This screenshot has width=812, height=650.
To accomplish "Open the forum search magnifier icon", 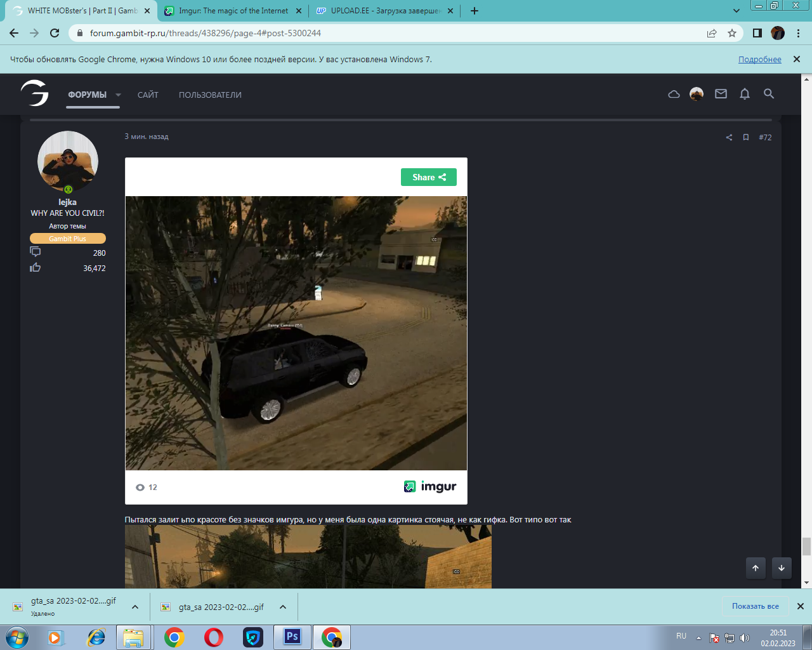I will (x=769, y=94).
